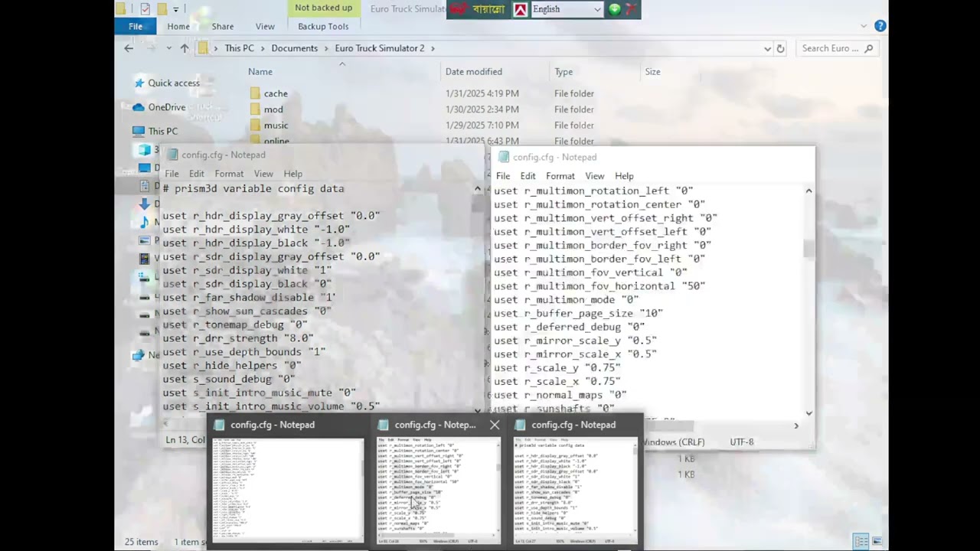Open Format menu in left Notepad window
980x551 pixels.
(229, 174)
